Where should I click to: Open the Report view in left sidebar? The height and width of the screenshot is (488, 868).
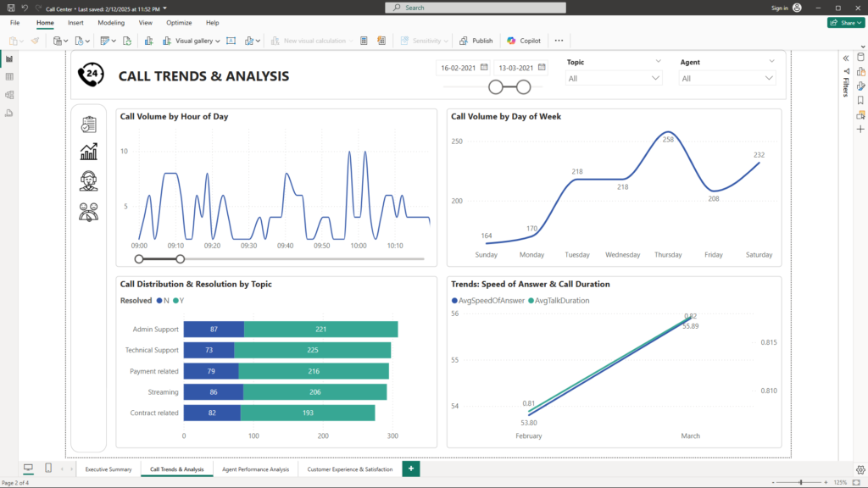pyautogui.click(x=9, y=58)
